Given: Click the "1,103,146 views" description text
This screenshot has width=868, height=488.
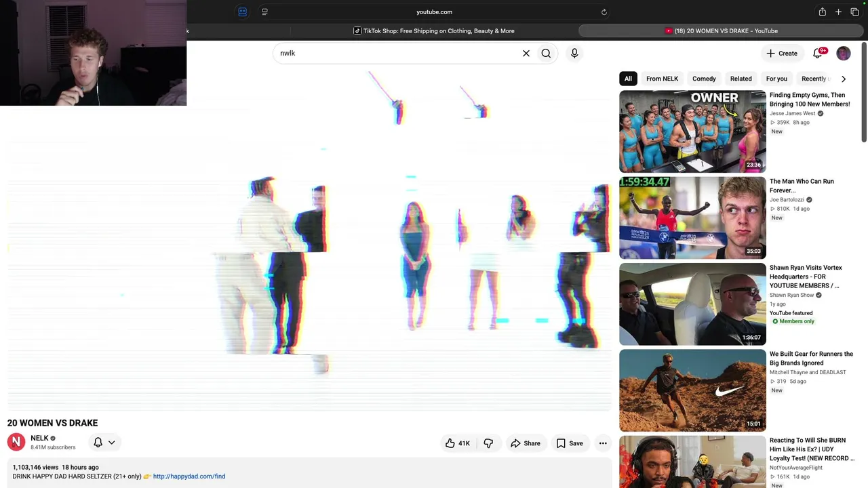Looking at the screenshot, I should point(35,468).
